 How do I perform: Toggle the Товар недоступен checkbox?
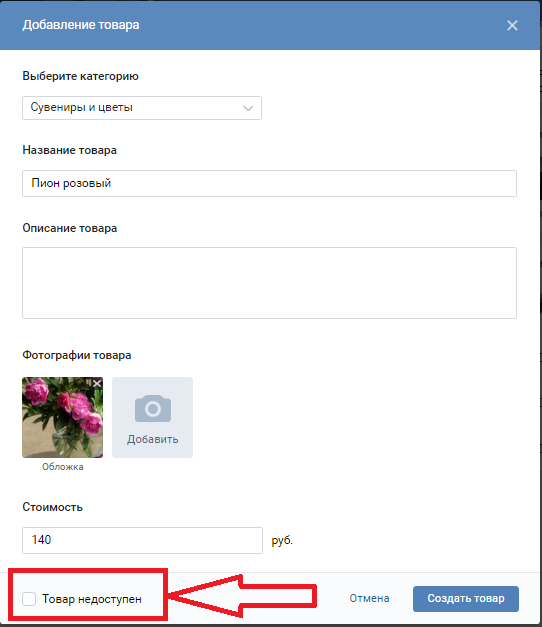pyautogui.click(x=29, y=599)
